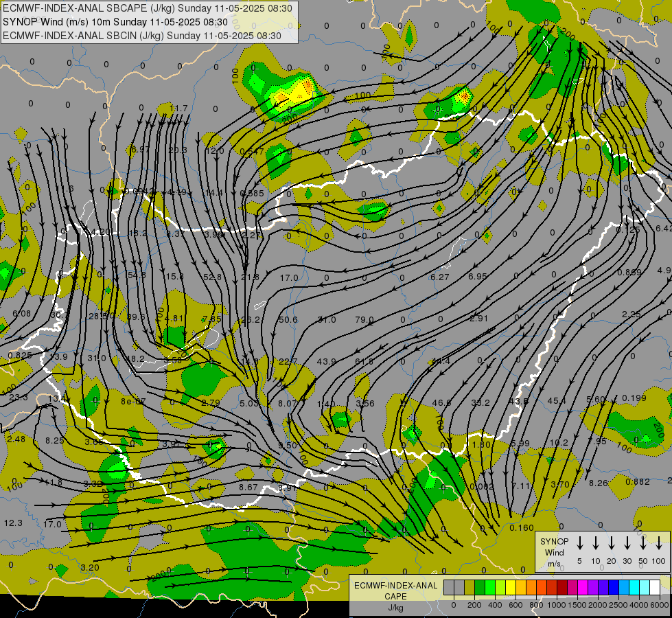Viewport: 672px width, 618px height.
Task: Click the '8e-07' value on the map
Action: click(133, 402)
